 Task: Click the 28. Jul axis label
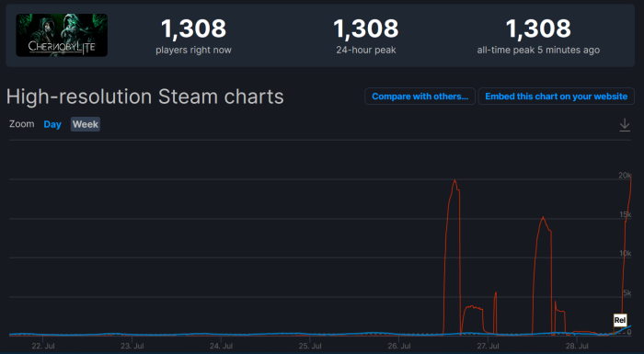[577, 347]
